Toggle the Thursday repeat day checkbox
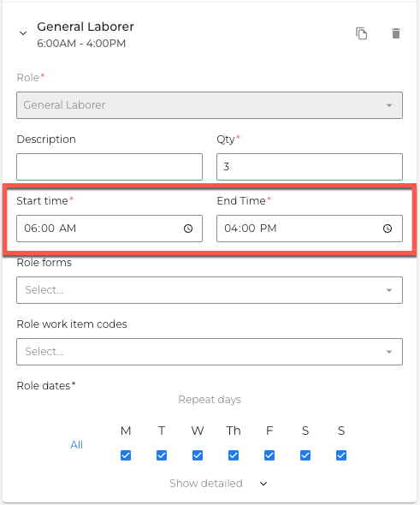420x505 pixels. tap(234, 455)
